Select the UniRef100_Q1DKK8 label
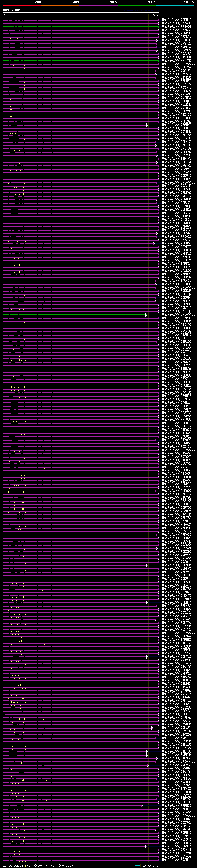This screenshot has height=868, width=197. 177,714
